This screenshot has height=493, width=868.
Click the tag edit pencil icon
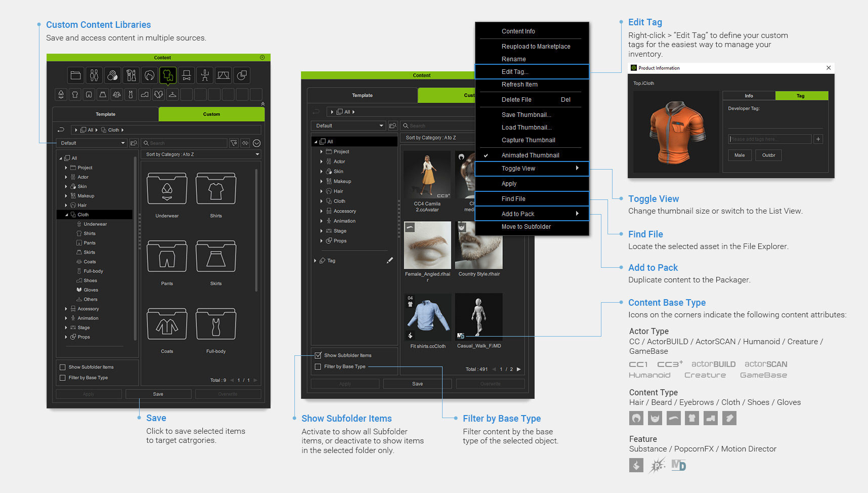click(x=389, y=260)
